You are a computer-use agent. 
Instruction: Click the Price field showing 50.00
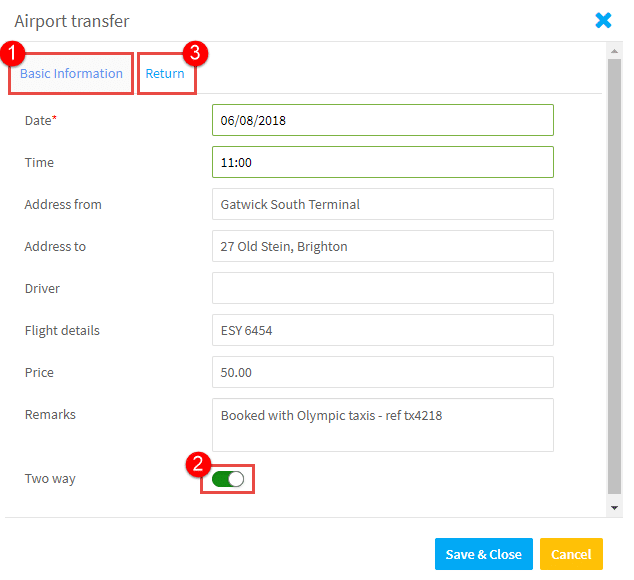[x=383, y=373]
